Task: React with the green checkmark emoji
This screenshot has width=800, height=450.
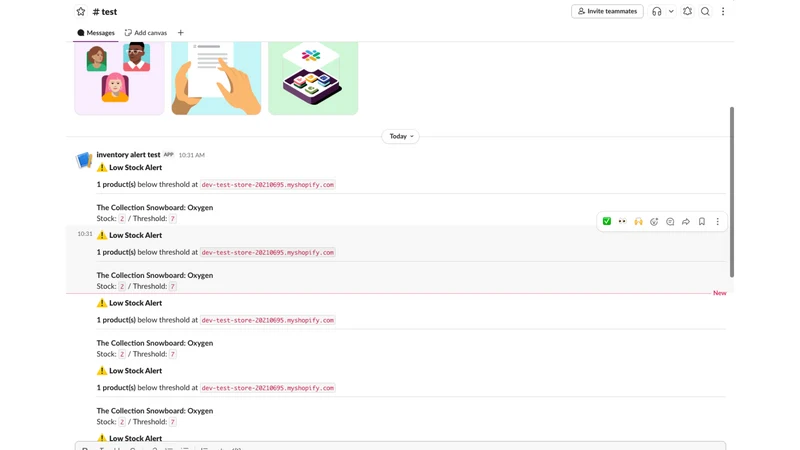Action: pos(607,221)
